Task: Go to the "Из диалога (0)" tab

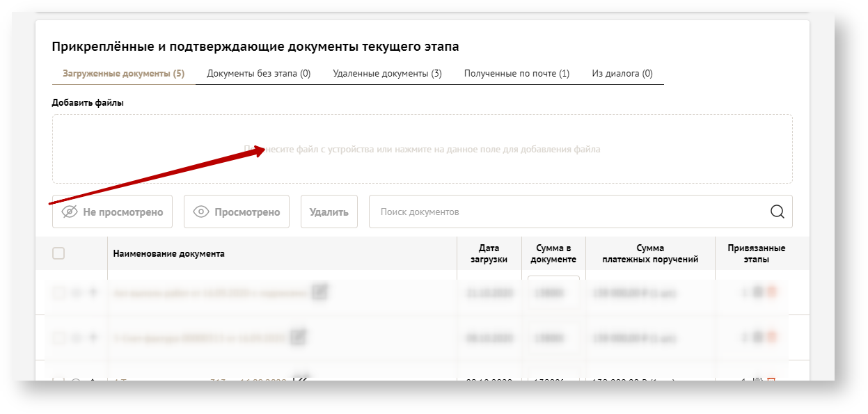Action: tap(622, 74)
